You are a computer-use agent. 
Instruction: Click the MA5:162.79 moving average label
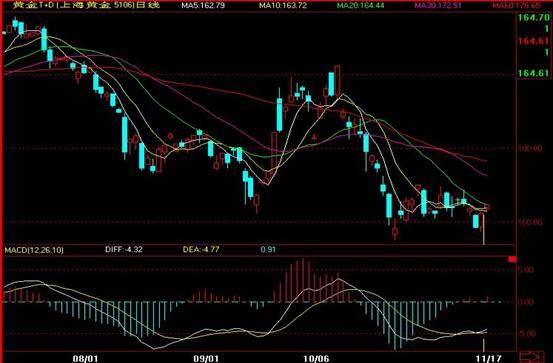[x=203, y=5]
